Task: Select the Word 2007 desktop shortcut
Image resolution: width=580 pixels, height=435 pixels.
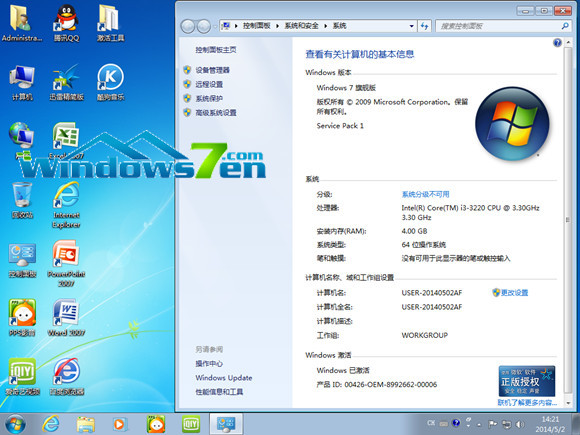Action: 66,318
